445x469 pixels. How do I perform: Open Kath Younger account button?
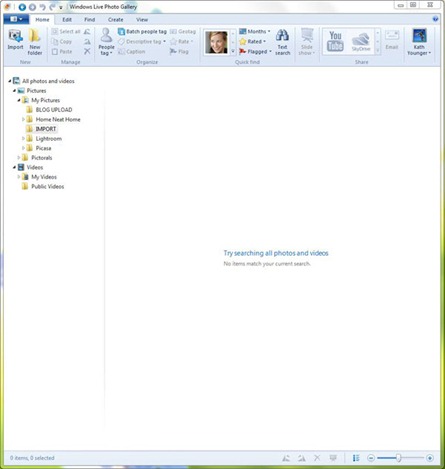419,42
